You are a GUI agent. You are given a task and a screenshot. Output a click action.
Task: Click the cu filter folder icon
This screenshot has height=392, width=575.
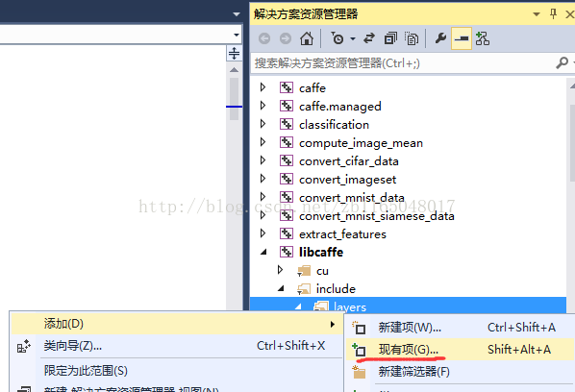point(304,271)
